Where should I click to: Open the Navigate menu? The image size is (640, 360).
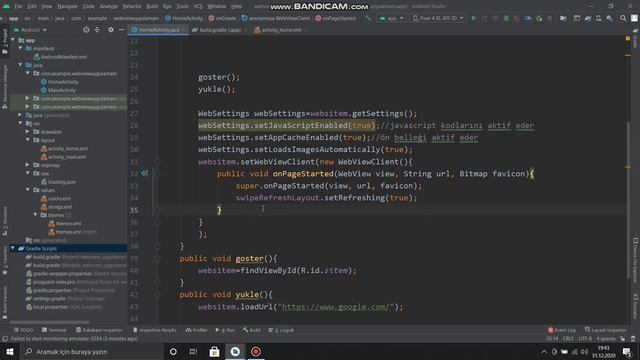pyautogui.click(x=67, y=6)
